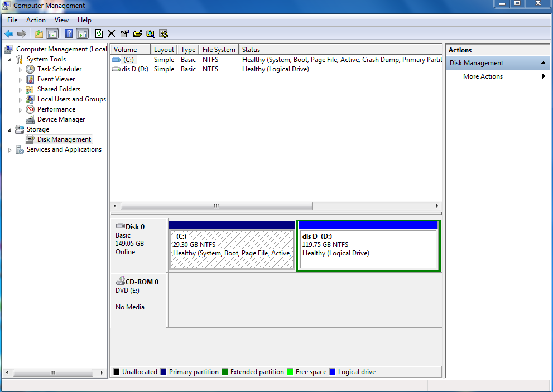Open the Help menu

pos(84,20)
